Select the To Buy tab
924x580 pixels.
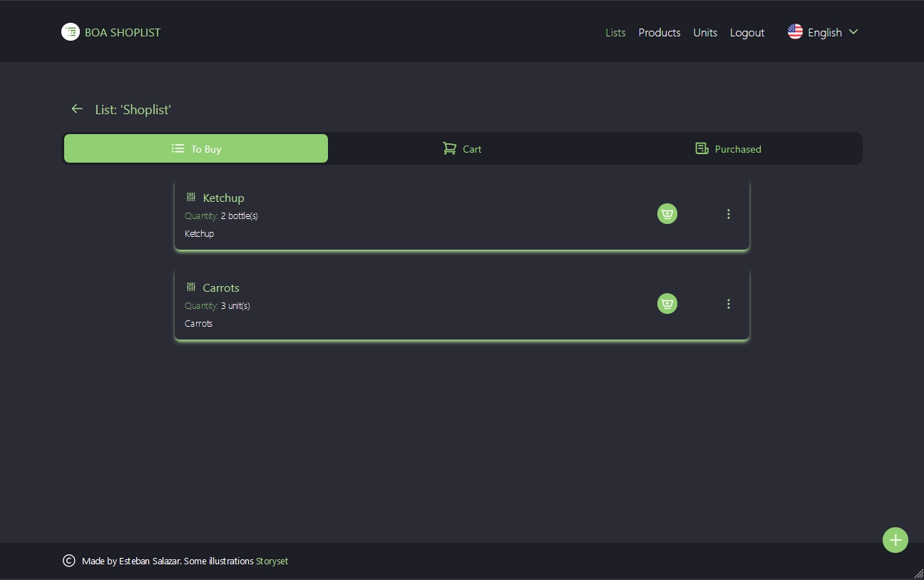click(196, 149)
